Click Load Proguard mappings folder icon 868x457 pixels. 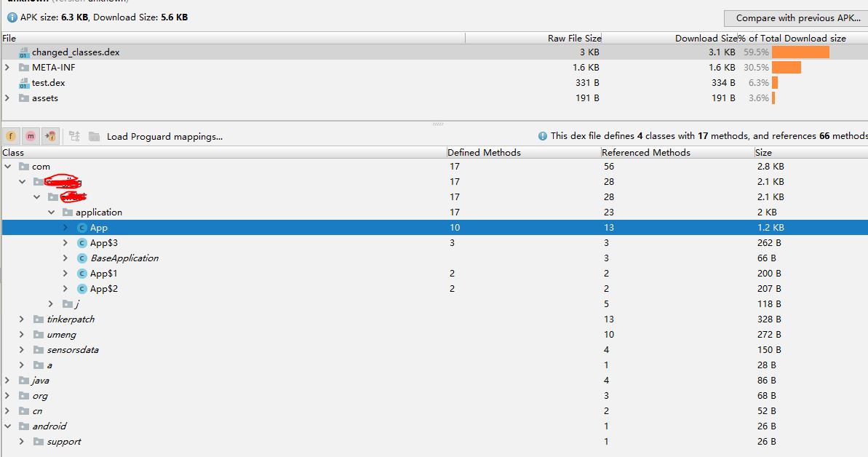pyautogui.click(x=94, y=136)
